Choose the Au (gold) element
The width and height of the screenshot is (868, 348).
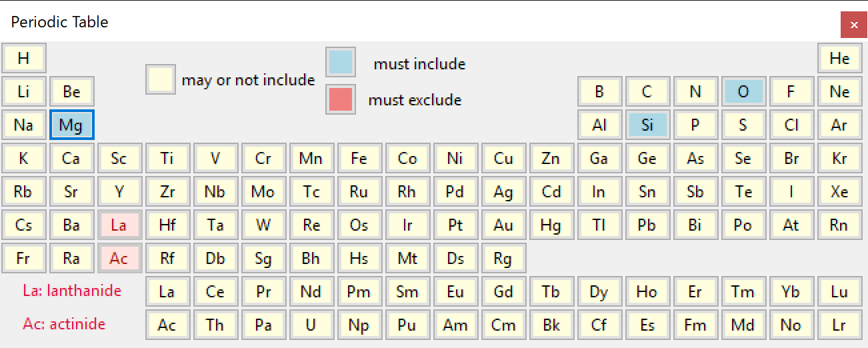click(503, 225)
